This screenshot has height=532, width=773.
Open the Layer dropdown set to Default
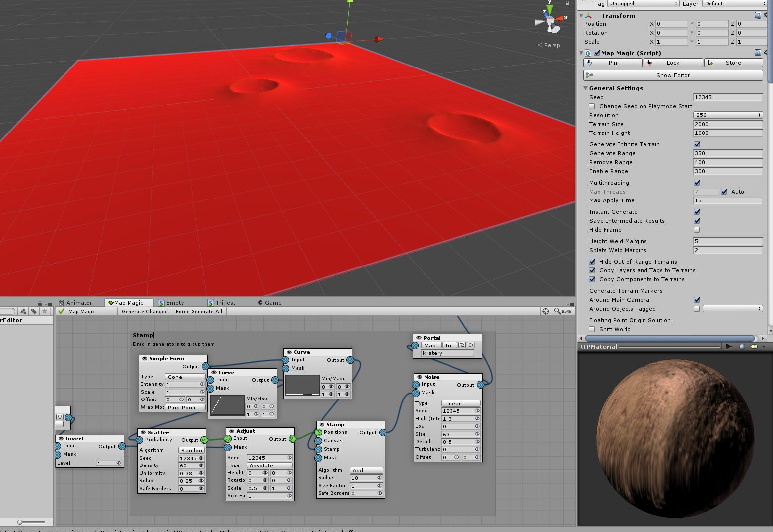[x=734, y=4]
